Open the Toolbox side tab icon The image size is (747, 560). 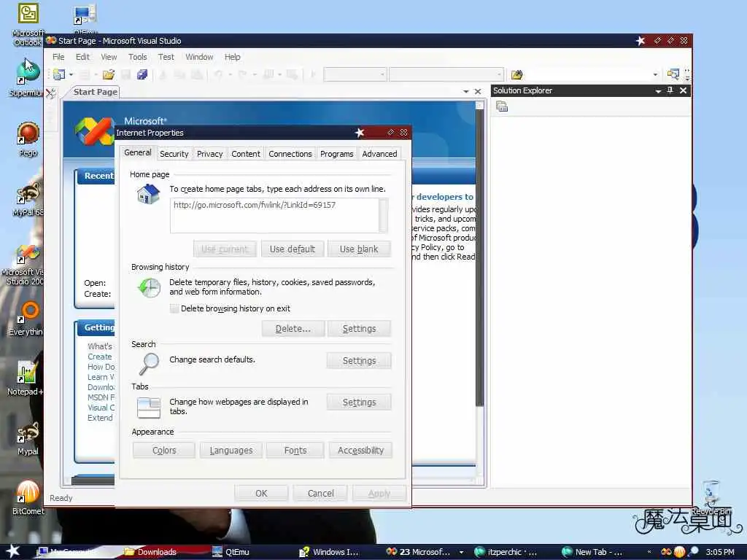51,93
